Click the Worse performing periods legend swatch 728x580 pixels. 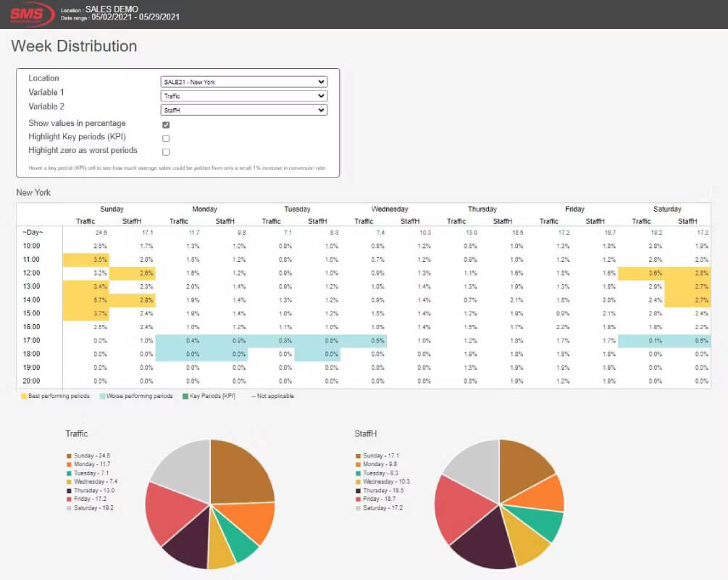click(x=101, y=397)
